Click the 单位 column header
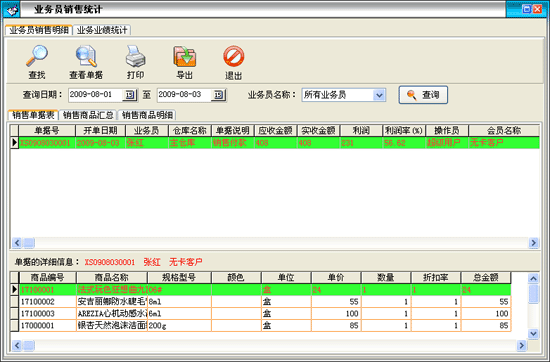The width and height of the screenshot is (550, 362). 286,277
